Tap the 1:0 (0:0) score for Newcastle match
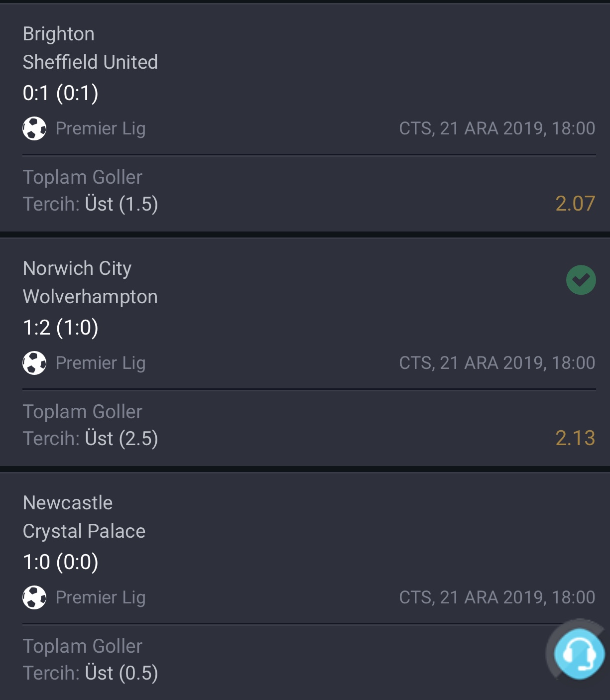The image size is (610, 700). tap(61, 562)
